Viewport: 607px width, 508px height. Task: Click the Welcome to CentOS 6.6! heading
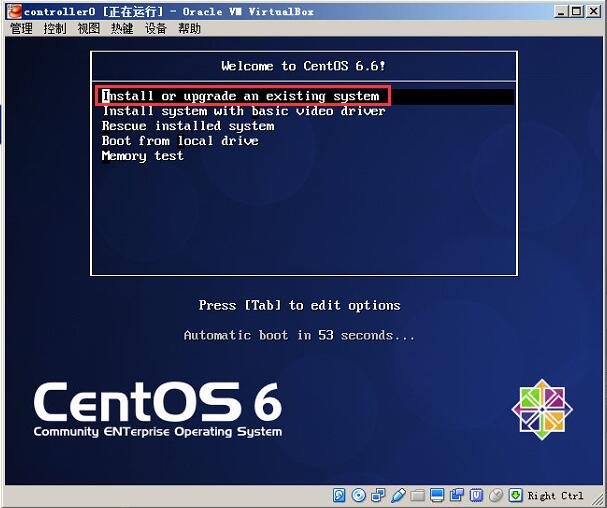304,66
